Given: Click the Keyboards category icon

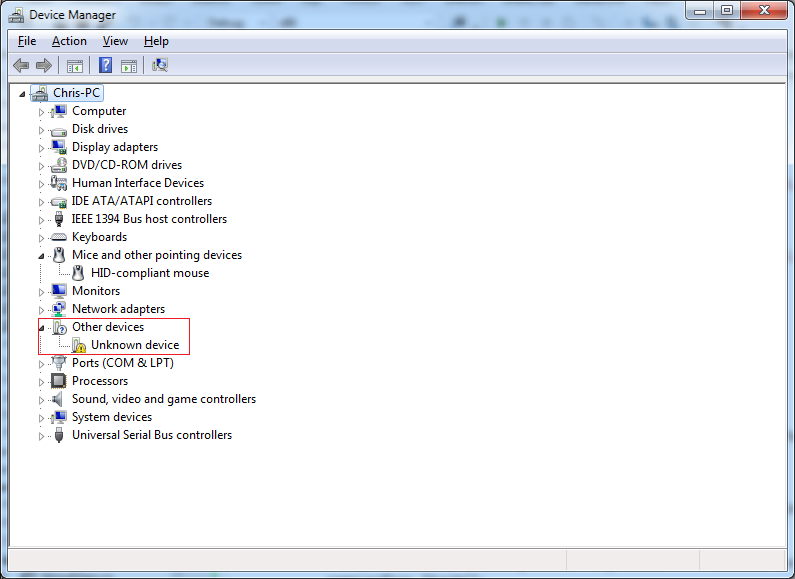Looking at the screenshot, I should [59, 237].
